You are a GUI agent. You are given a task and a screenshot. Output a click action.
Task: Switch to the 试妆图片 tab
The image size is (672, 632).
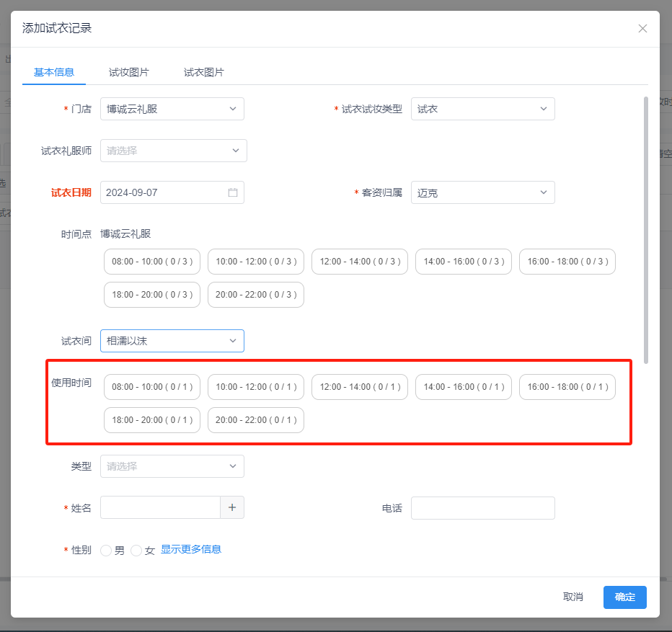click(129, 72)
